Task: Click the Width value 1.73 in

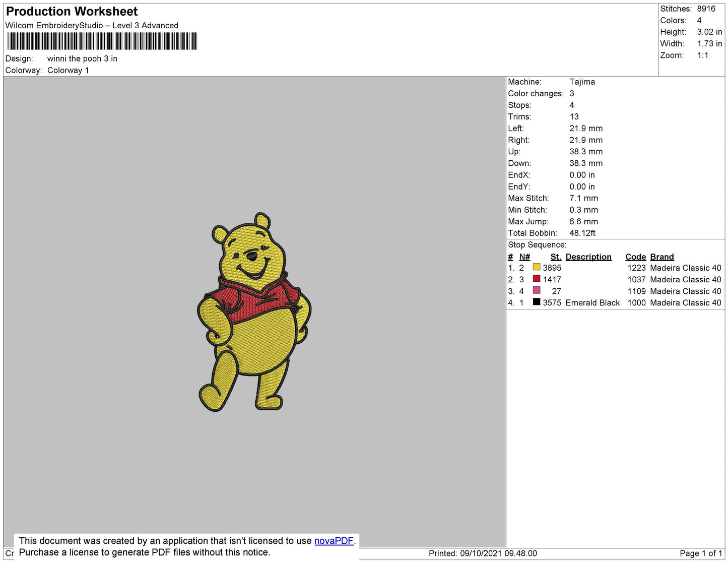Action: pyautogui.click(x=709, y=44)
